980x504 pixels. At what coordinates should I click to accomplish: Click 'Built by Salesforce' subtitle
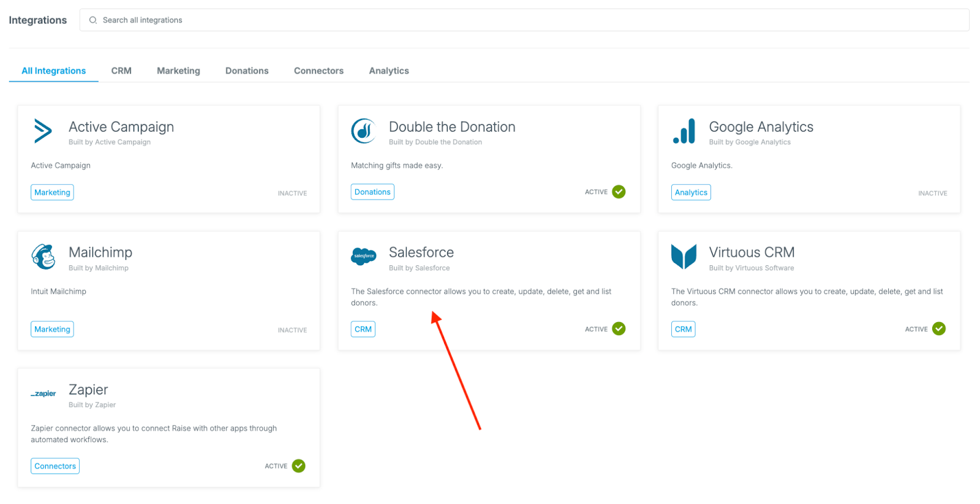(x=420, y=268)
